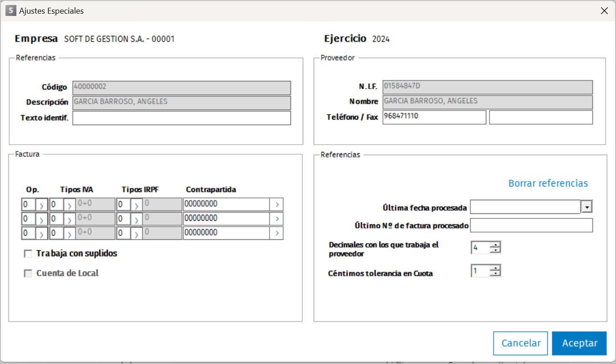Click the Tipos IVA value field in second row
The width and height of the screenshot is (616, 364).
point(56,219)
